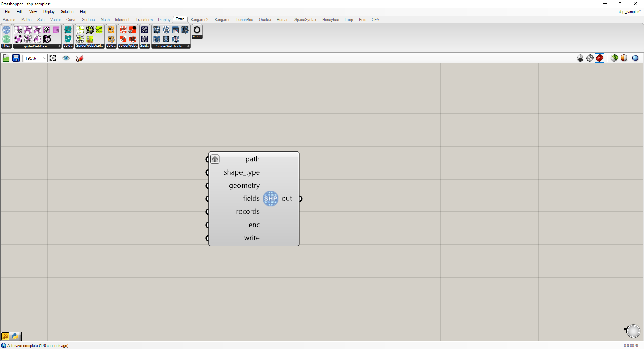Select the wireframe preview mode icon
This screenshot has width=644, height=349.
[x=590, y=58]
